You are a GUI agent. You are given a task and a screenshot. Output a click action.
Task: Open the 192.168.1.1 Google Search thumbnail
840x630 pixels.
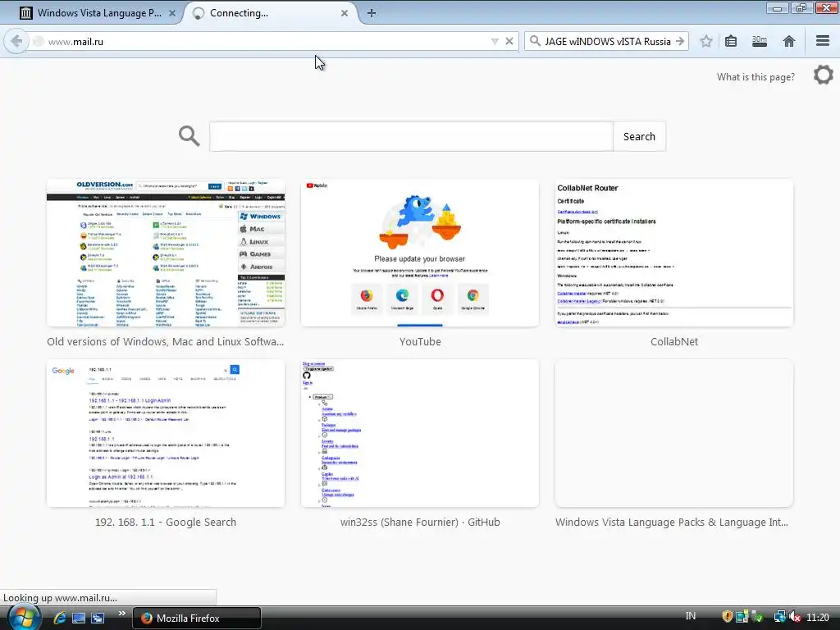coord(166,433)
